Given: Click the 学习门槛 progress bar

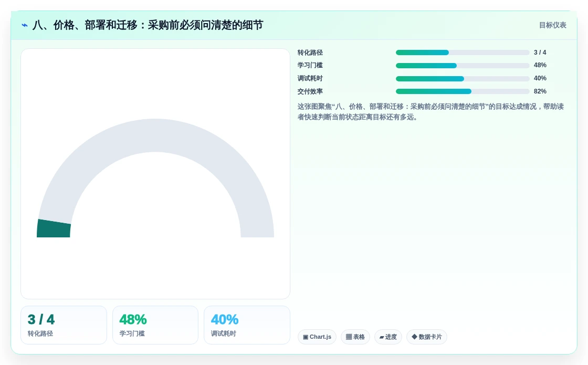Looking at the screenshot, I should tap(463, 66).
